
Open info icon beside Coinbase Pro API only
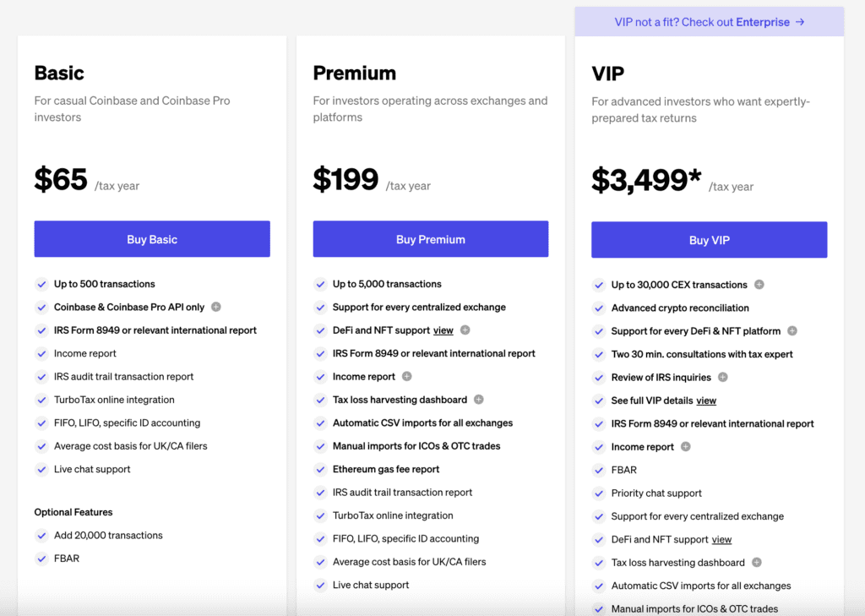216,307
